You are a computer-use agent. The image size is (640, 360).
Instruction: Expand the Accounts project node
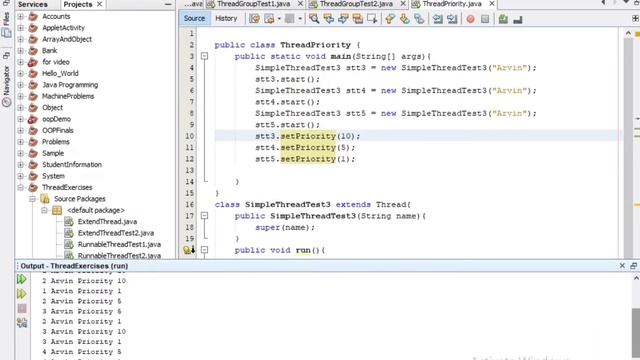click(20, 16)
